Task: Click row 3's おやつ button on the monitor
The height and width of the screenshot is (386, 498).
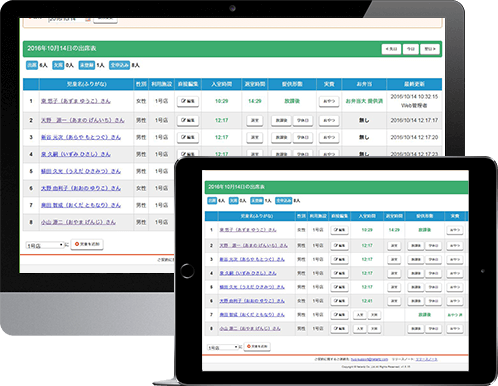Action: (329, 137)
